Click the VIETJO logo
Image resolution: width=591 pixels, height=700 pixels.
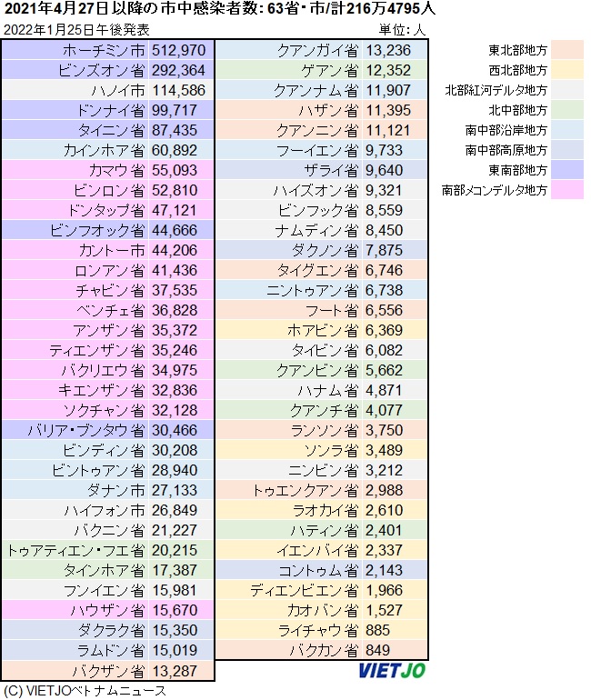pyautogui.click(x=393, y=671)
